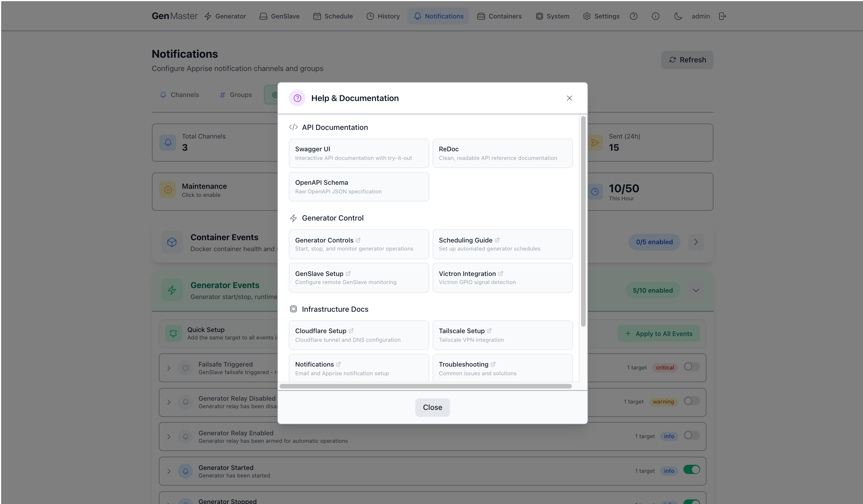The width and height of the screenshot is (863, 504).
Task: Click the Generator Events lightning bolt icon
Action: point(172,290)
